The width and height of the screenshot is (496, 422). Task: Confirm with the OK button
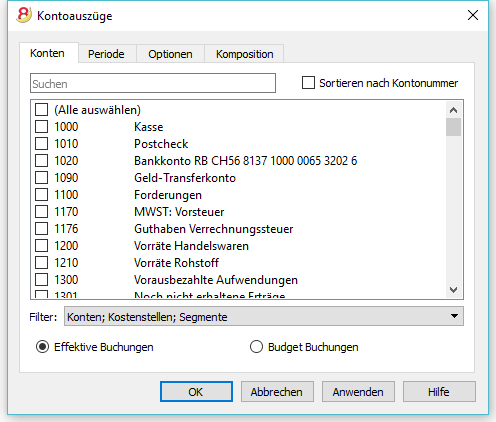(196, 392)
